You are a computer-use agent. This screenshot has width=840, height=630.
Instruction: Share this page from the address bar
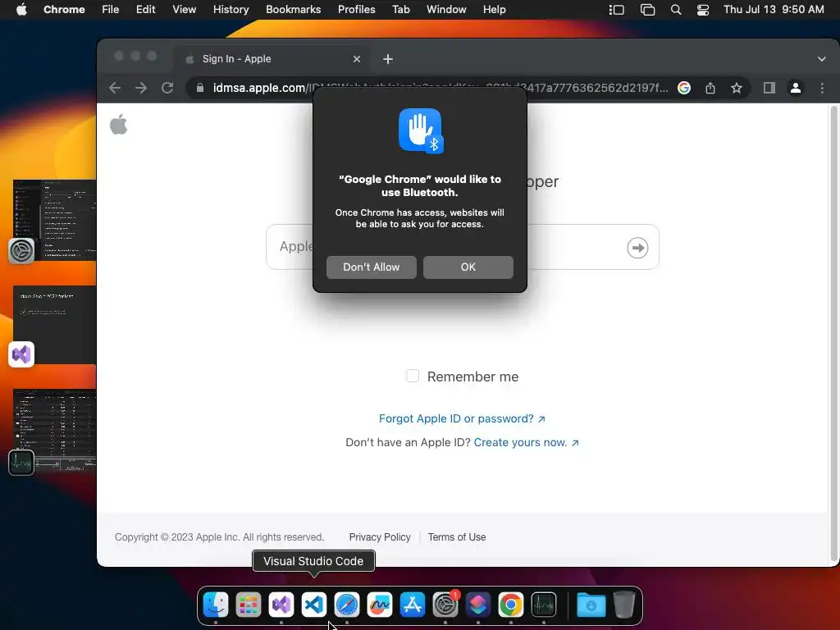(710, 88)
